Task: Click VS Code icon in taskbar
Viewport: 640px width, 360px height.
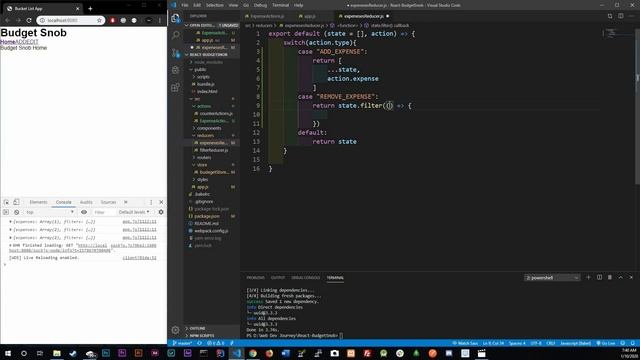Action: [236, 353]
